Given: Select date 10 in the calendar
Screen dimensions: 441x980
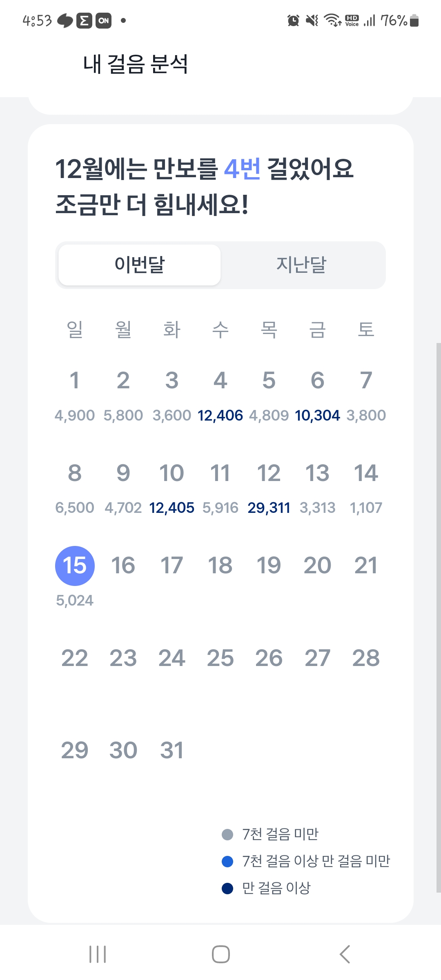Looking at the screenshot, I should 171,474.
